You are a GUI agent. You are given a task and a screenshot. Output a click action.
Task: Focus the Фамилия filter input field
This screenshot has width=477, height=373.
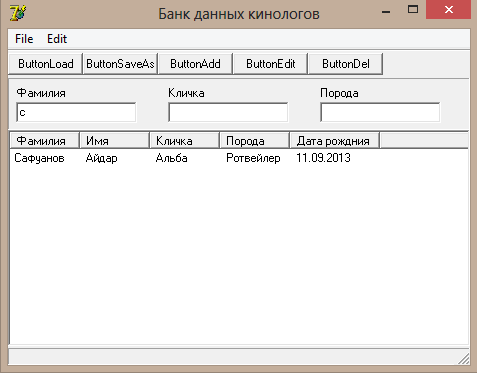point(76,112)
